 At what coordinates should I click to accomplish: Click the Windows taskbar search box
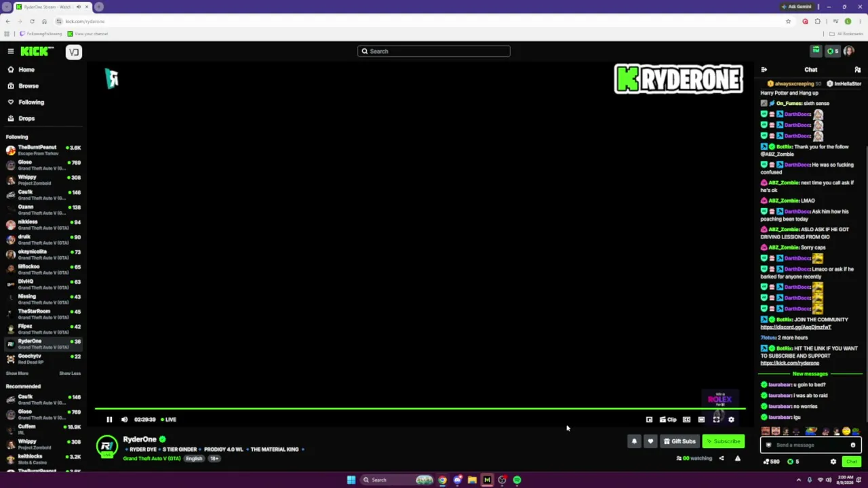pos(397,480)
